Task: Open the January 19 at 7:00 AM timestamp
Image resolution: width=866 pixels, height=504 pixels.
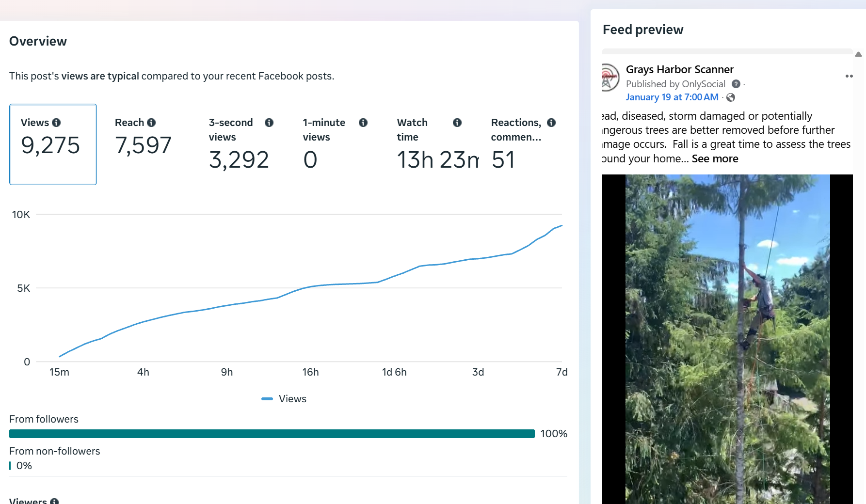Action: point(672,97)
